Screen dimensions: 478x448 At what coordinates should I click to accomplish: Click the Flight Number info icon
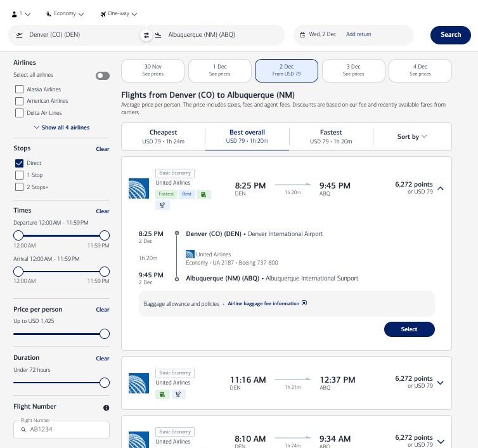pyautogui.click(x=106, y=407)
